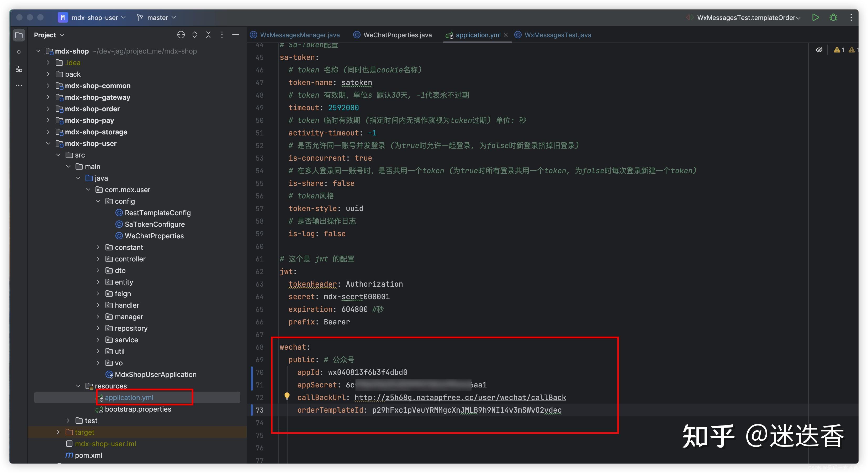Expand all in Project panel
This screenshot has width=868, height=473.
click(195, 35)
